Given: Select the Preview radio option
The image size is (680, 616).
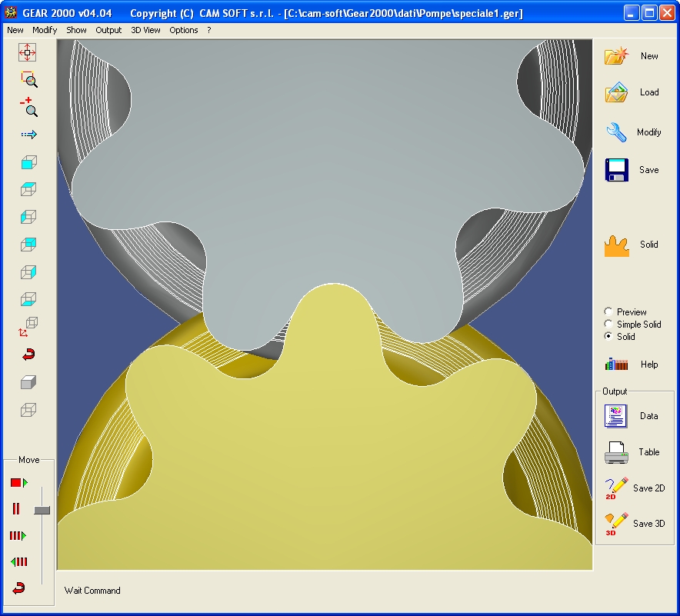Looking at the screenshot, I should point(625,311).
